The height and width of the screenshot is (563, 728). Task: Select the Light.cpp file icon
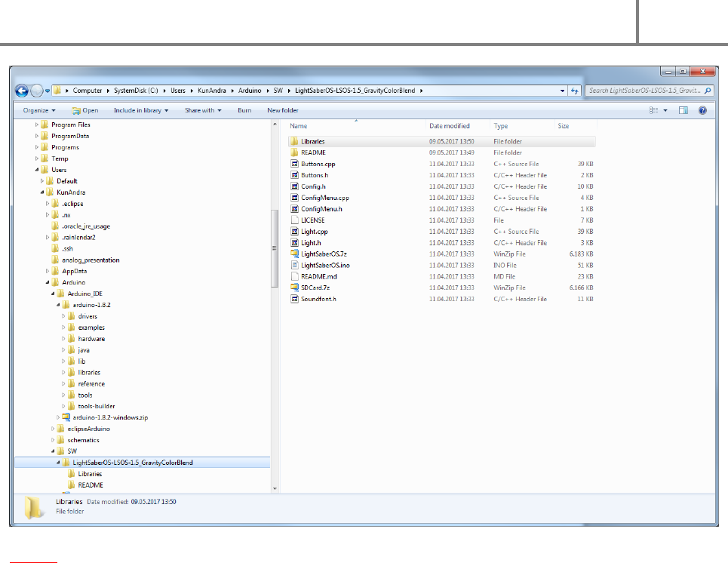coord(294,232)
